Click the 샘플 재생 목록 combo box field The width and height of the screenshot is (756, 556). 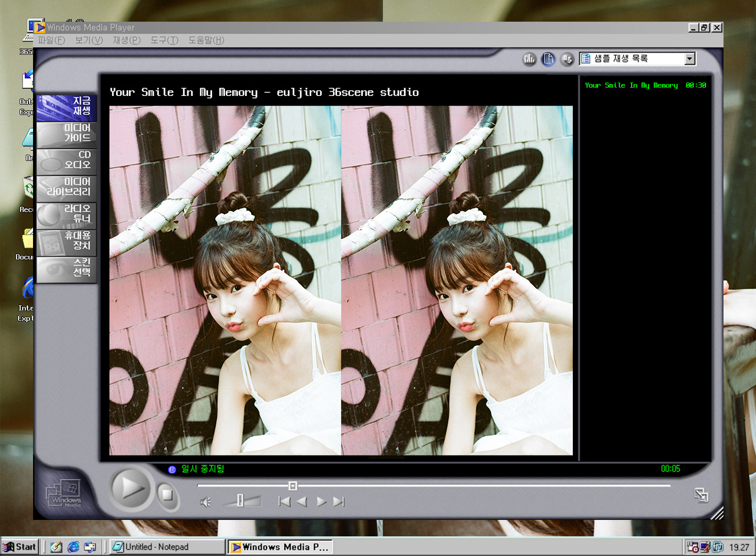637,59
